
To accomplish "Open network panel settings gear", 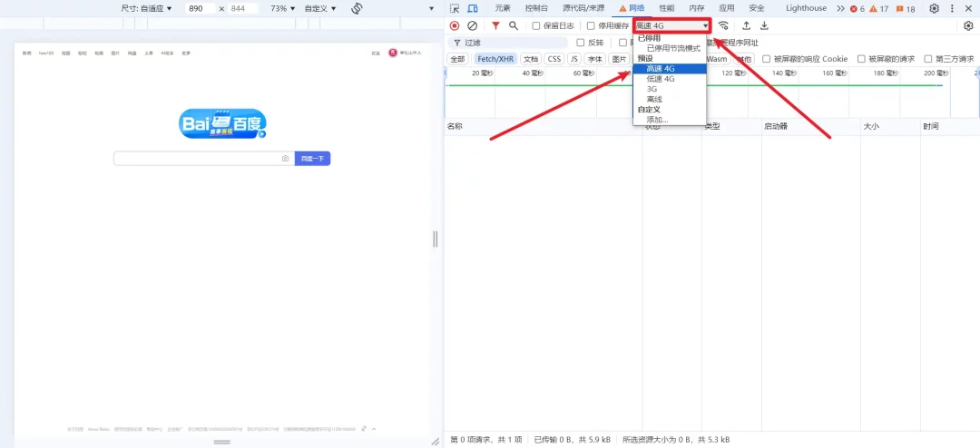I will click(968, 25).
